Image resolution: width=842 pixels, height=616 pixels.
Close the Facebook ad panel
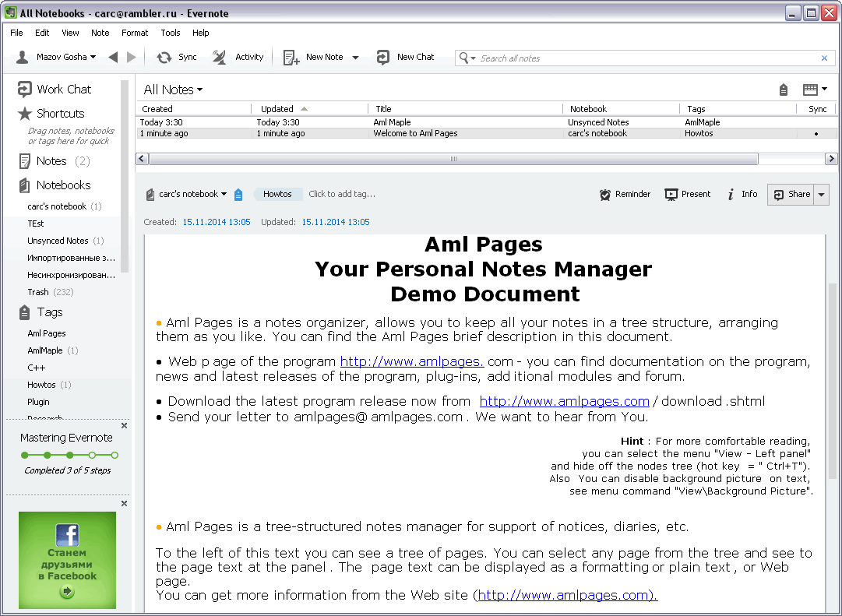pos(124,503)
